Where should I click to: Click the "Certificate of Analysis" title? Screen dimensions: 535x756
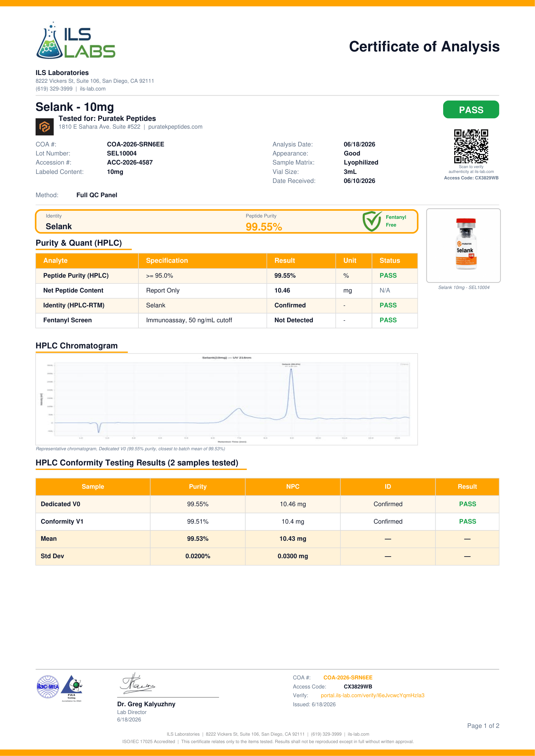point(424,47)
